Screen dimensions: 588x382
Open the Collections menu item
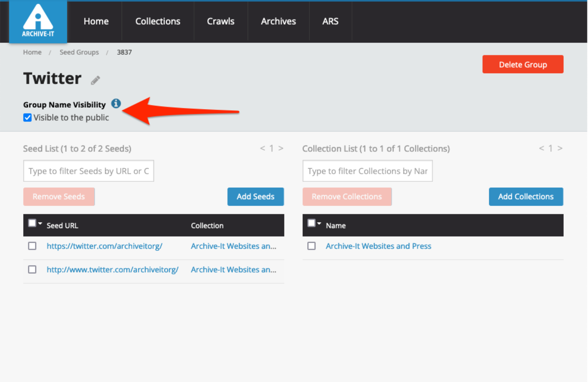(158, 21)
